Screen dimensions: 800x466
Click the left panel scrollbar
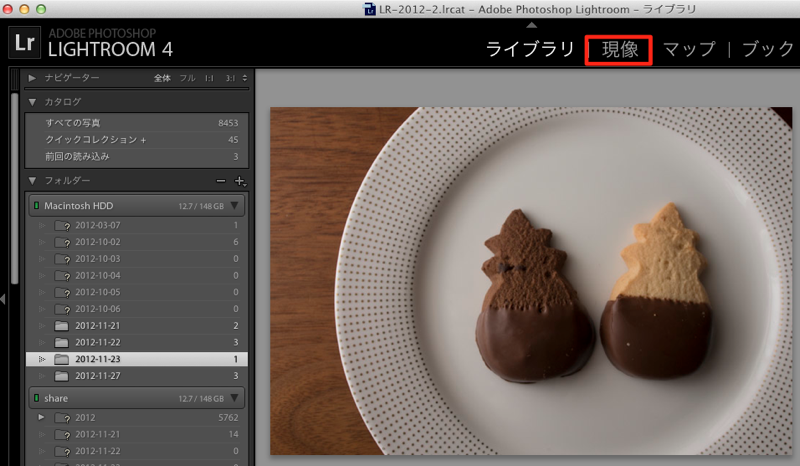(14, 189)
